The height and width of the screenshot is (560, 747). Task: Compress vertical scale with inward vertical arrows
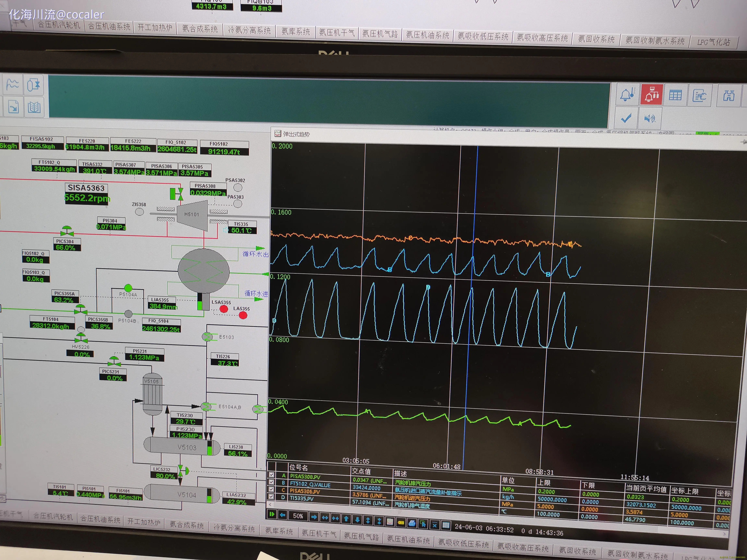[379, 521]
